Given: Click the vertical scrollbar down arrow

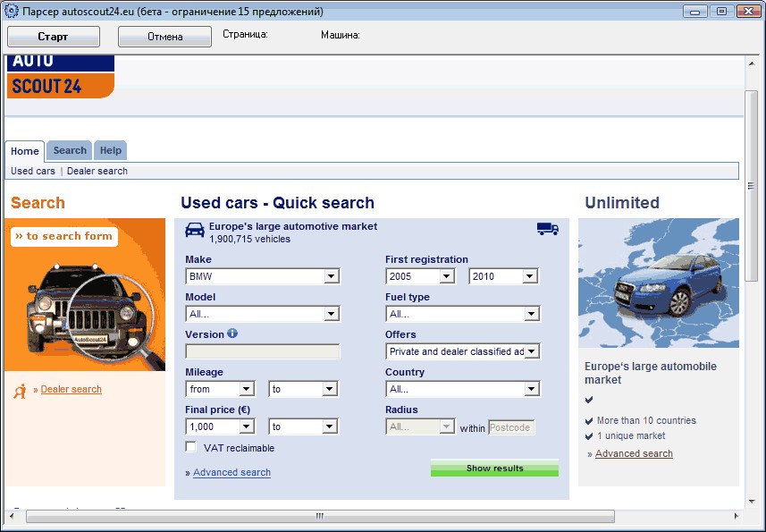Looking at the screenshot, I should (x=752, y=502).
